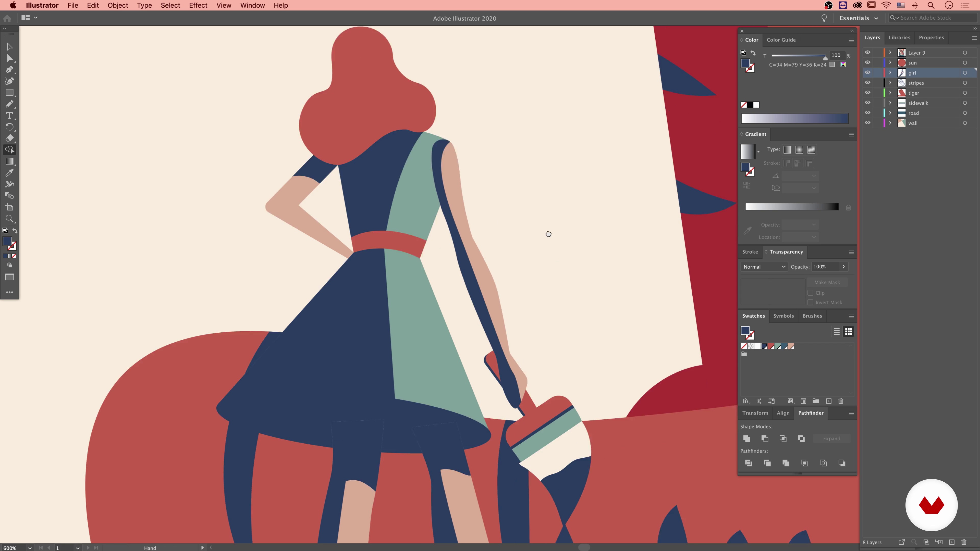The height and width of the screenshot is (551, 980).
Task: Choose Radial Gradient type icon
Action: (x=799, y=150)
